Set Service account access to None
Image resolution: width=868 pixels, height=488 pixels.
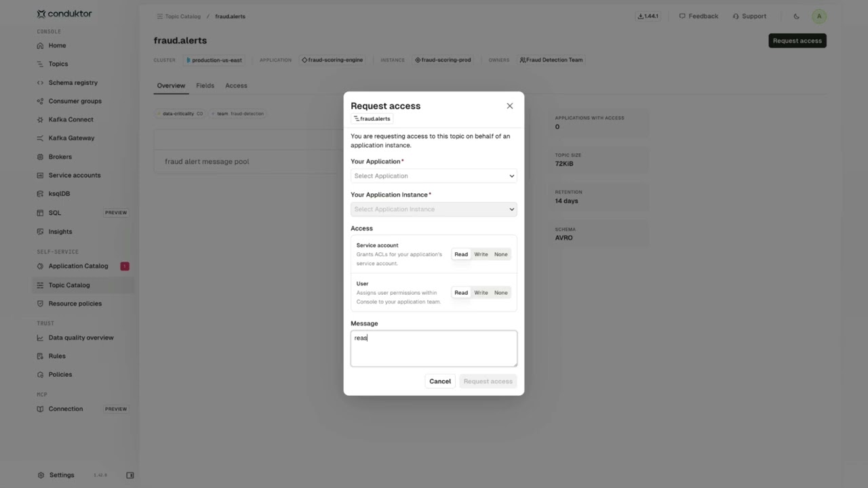point(501,254)
